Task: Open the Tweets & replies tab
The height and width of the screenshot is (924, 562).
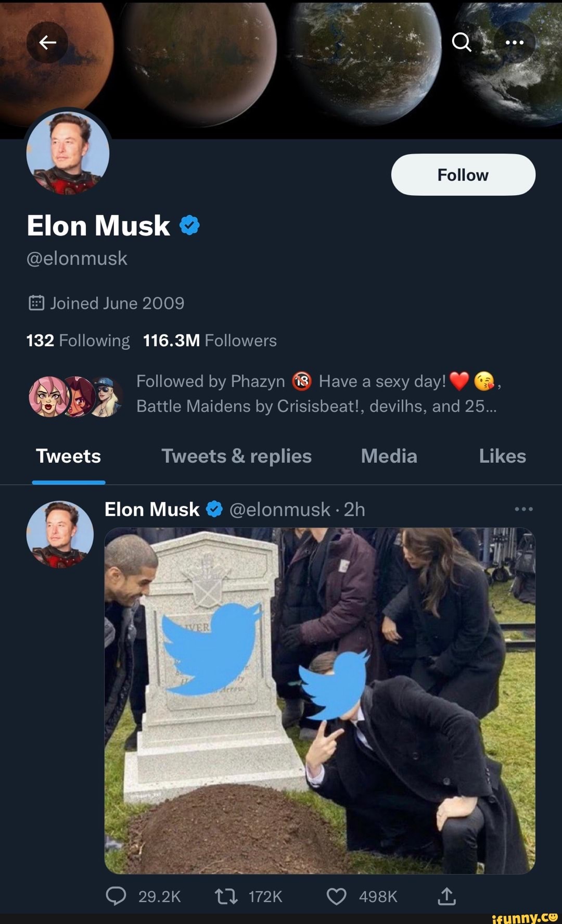Action: 236,456
